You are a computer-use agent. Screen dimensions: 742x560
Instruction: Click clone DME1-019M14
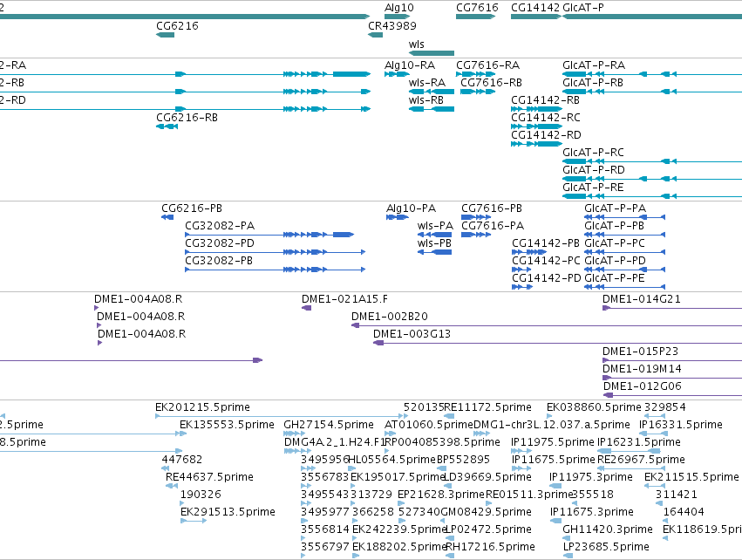642,369
